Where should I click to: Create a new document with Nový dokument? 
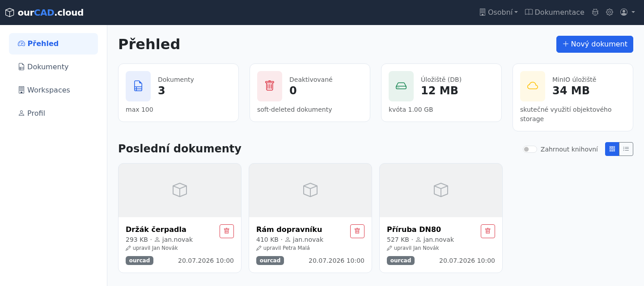tap(594, 44)
